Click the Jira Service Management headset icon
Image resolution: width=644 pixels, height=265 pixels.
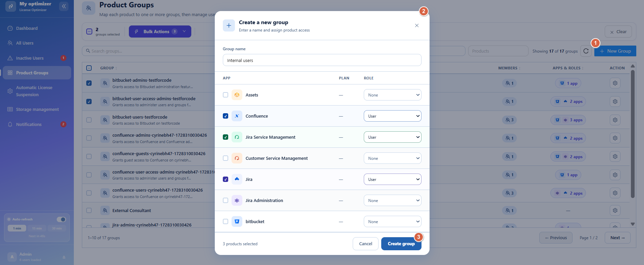237,137
